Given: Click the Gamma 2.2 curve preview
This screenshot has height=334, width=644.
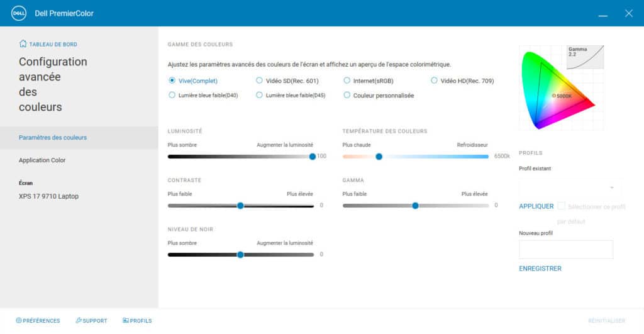Looking at the screenshot, I should (586, 57).
